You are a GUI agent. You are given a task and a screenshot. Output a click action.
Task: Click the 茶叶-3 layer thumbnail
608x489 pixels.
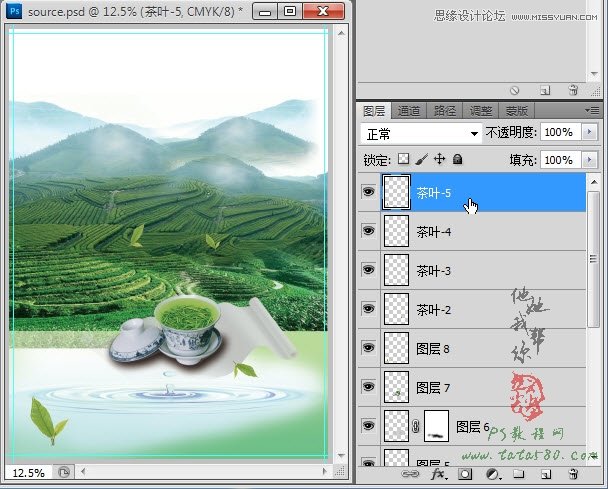[396, 270]
